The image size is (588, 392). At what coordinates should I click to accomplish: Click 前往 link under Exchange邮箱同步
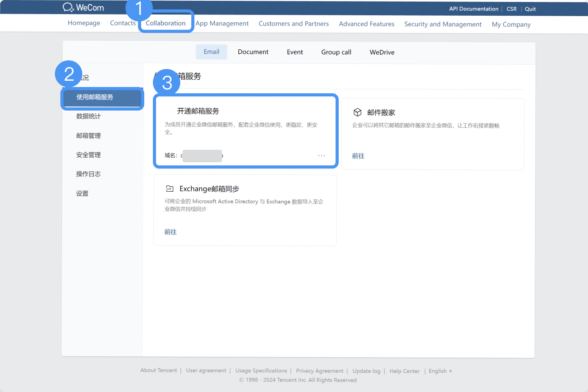tap(171, 232)
